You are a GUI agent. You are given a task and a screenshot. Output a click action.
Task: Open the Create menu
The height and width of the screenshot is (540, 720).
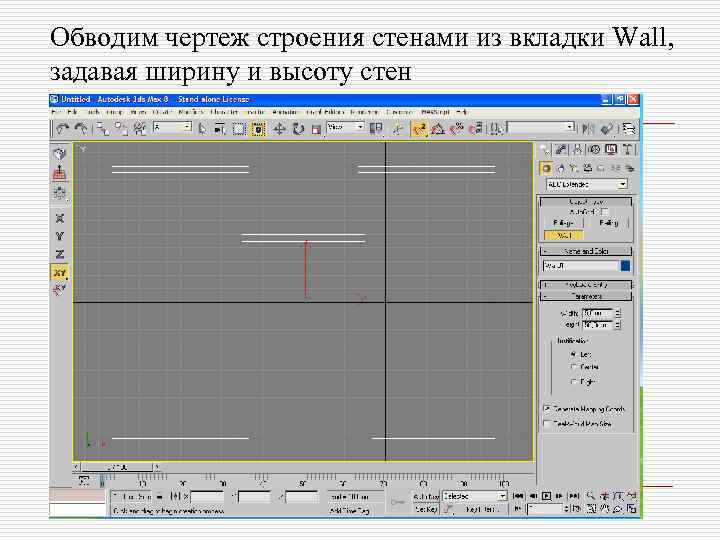pos(161,112)
